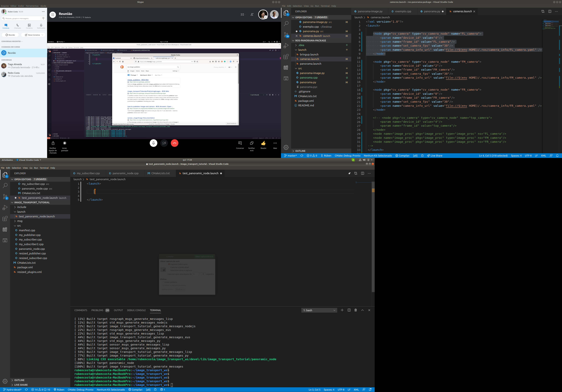Open the bash terminal selector dropdown
Screen dimensions: 562x392
319,310
